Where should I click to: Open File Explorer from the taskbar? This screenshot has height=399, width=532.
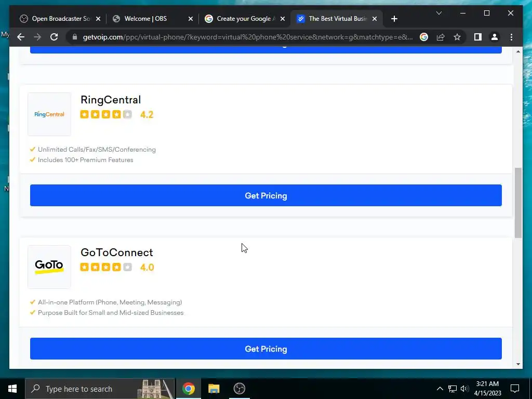point(214,389)
